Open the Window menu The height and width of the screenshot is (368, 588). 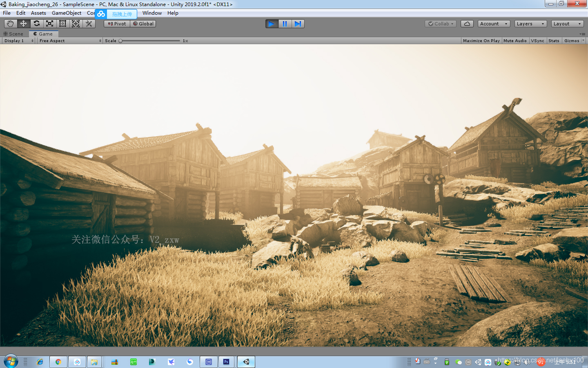click(152, 13)
